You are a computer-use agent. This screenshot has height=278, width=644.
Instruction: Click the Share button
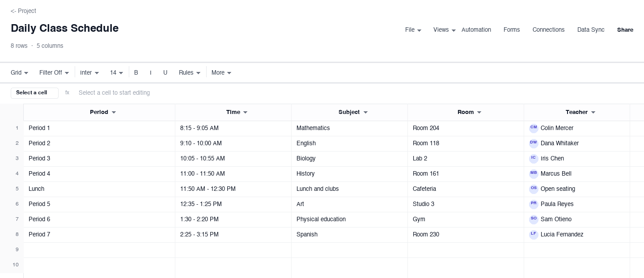(x=625, y=30)
